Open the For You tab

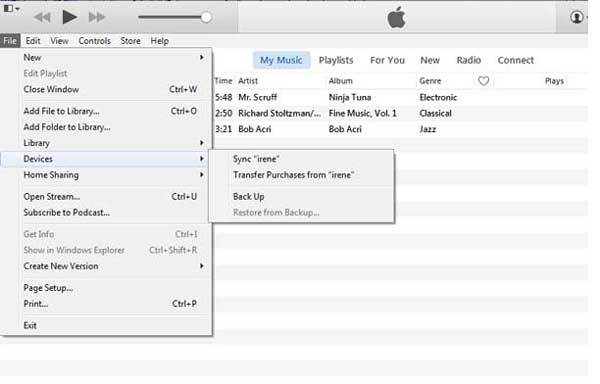coord(387,60)
